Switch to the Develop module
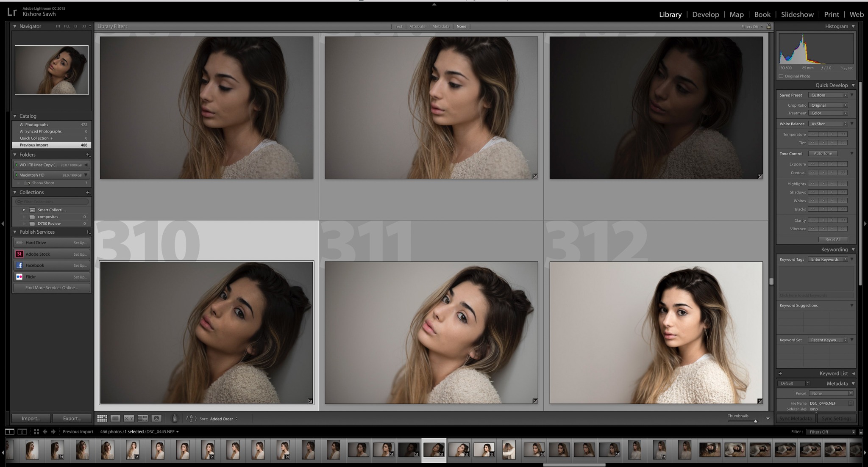The image size is (868, 467). pyautogui.click(x=705, y=14)
